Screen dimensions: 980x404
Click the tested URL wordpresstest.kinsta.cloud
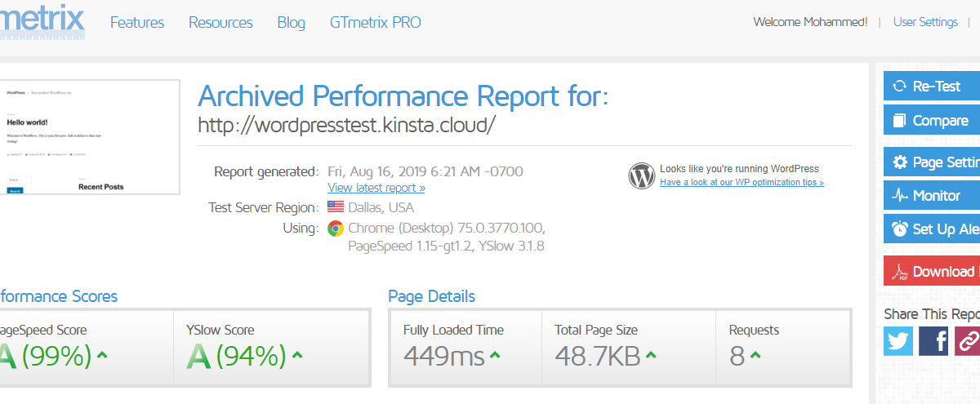(347, 125)
